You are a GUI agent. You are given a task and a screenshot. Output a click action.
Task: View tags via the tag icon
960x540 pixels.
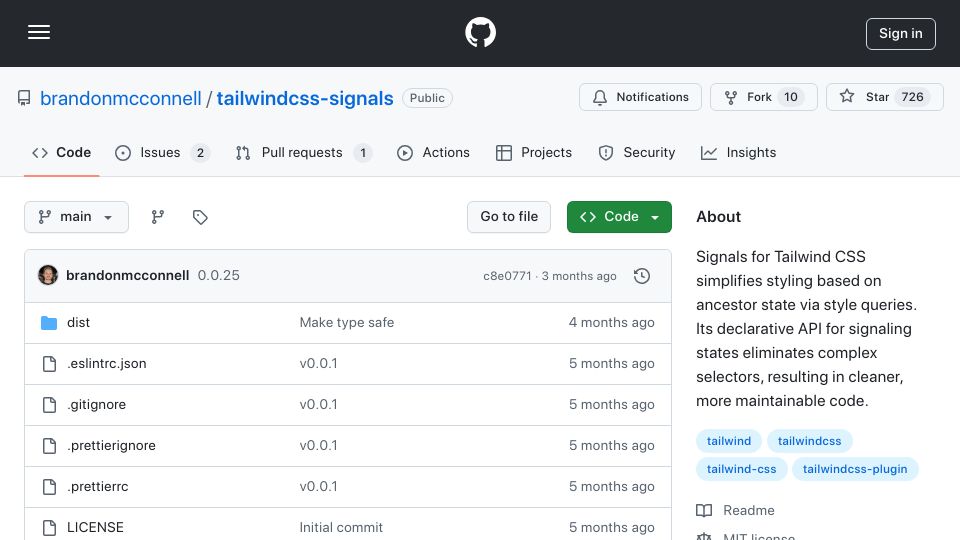200,217
